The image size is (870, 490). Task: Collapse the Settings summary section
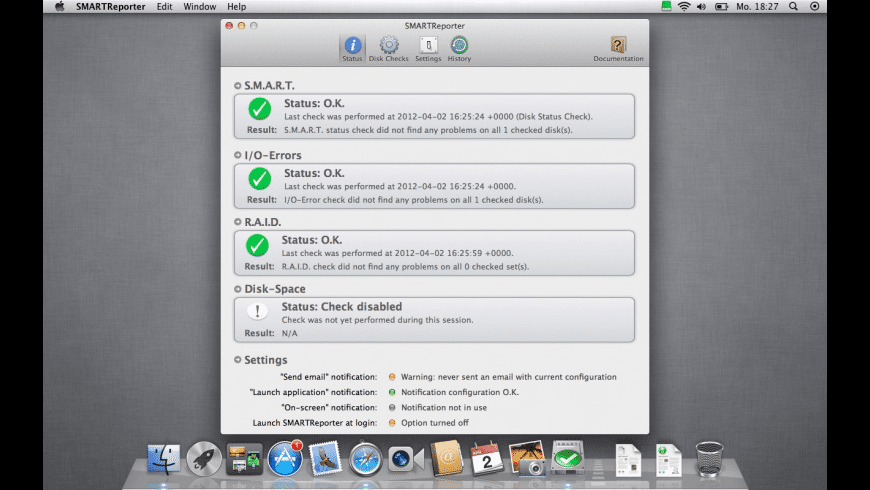238,360
